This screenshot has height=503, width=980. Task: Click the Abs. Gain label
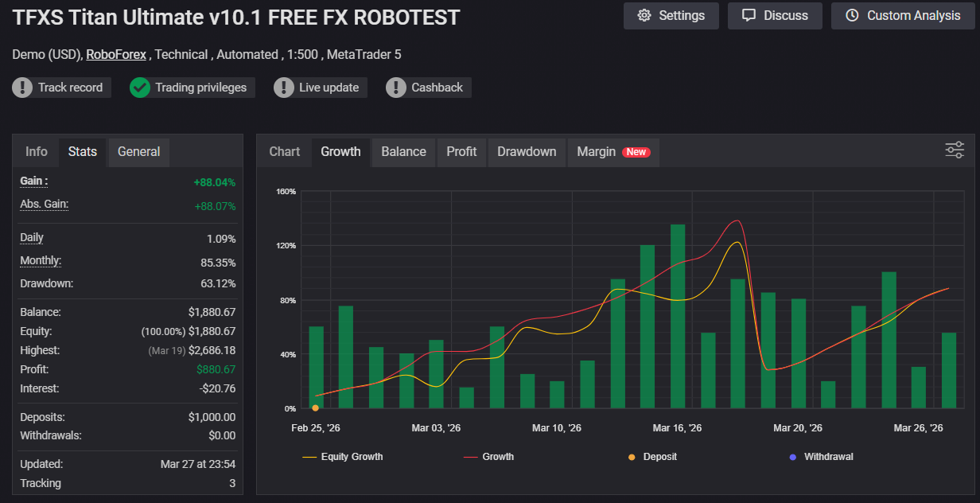point(44,205)
